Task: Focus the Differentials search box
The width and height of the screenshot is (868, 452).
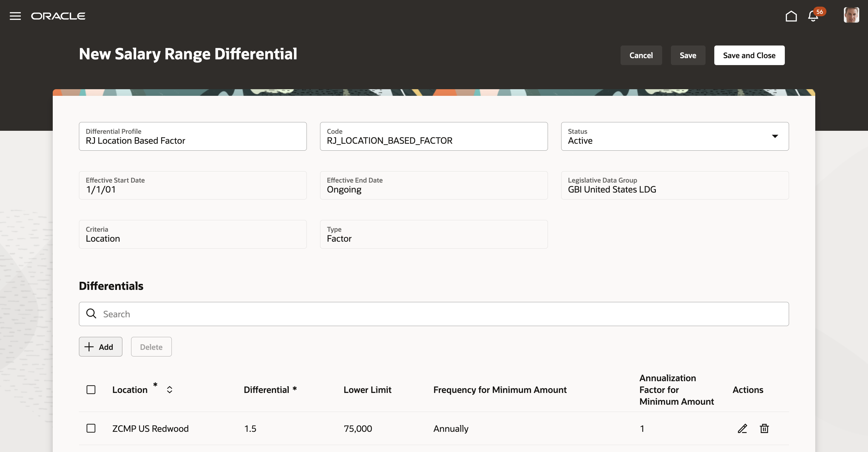Action: pos(434,314)
